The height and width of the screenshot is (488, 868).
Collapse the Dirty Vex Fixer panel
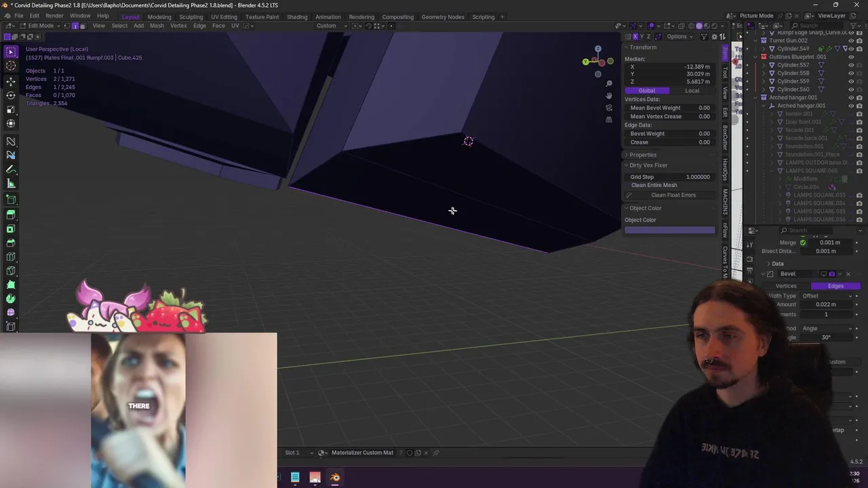click(x=645, y=165)
